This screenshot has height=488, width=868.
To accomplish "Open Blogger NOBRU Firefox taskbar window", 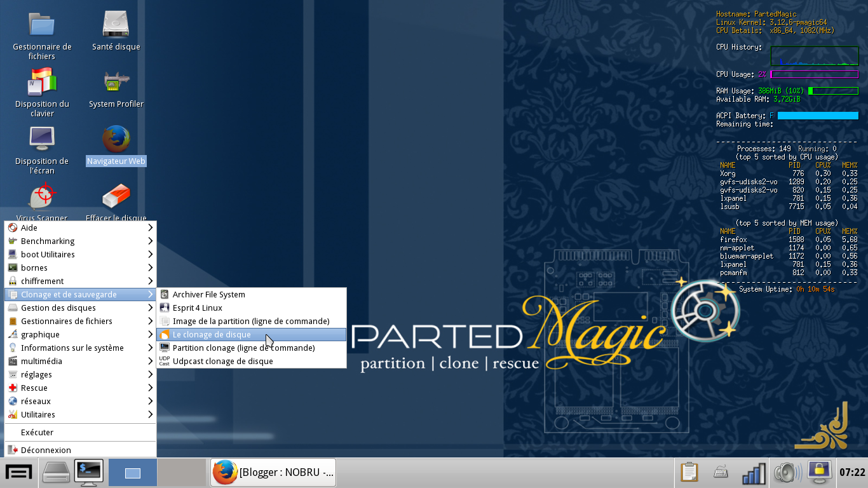I will point(273,473).
